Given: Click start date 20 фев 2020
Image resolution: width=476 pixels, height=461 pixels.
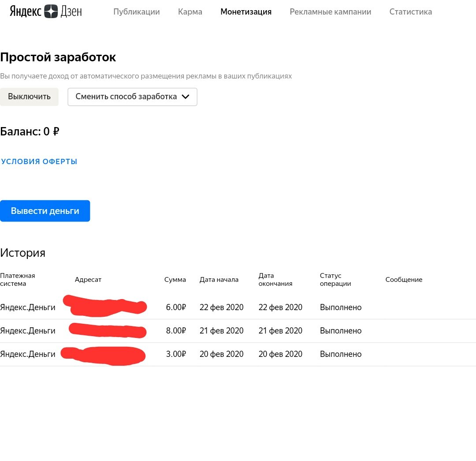Looking at the screenshot, I should click(x=222, y=354).
